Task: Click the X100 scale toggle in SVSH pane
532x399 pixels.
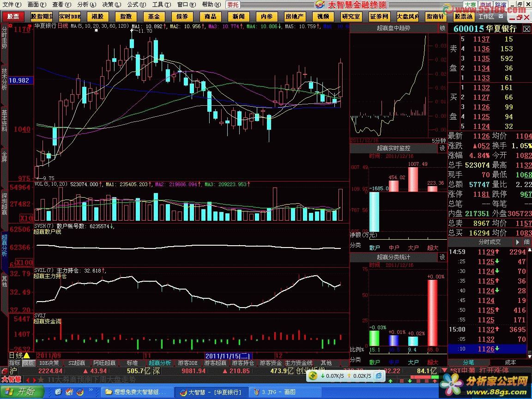Action: (25, 262)
